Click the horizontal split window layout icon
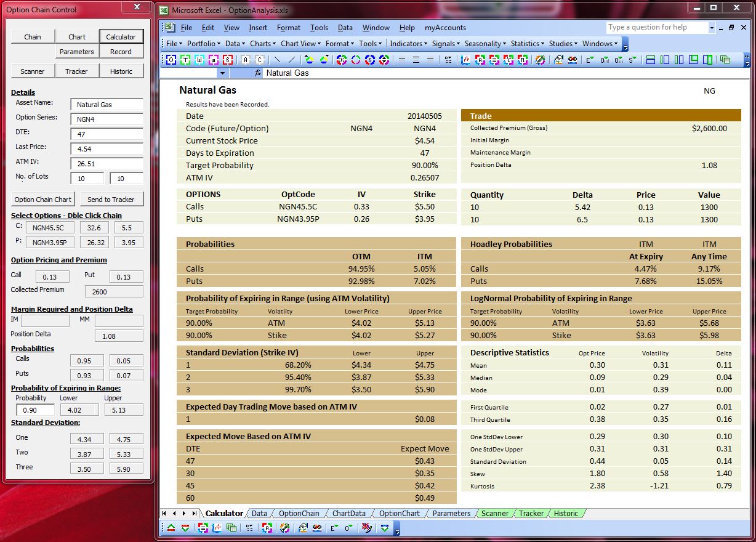This screenshot has width=756, height=542. pos(650,60)
